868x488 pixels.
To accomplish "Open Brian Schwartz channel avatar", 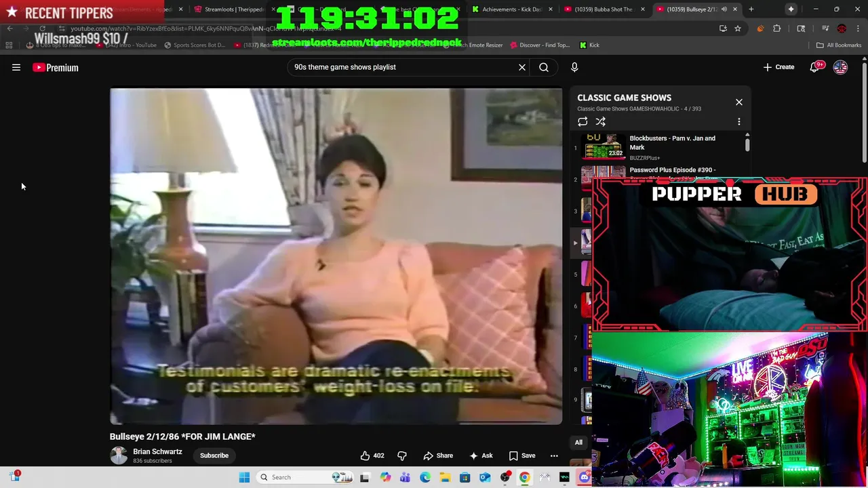I will coord(119,455).
